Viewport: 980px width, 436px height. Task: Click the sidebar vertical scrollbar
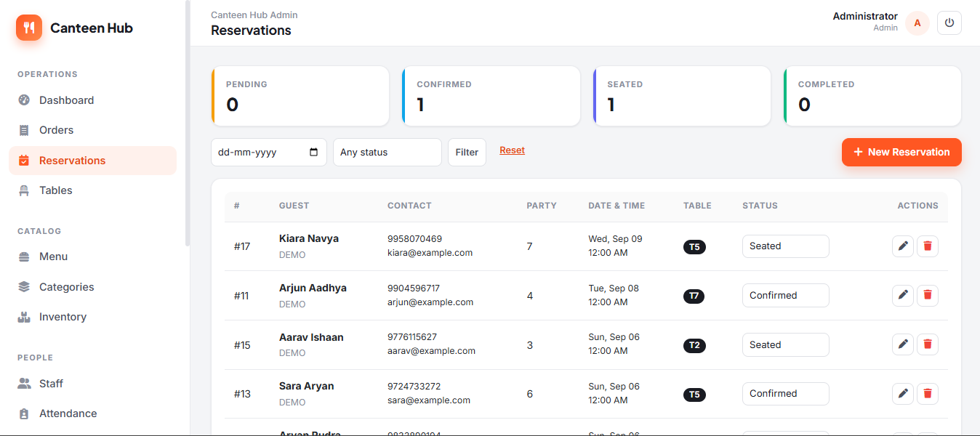coord(188,124)
